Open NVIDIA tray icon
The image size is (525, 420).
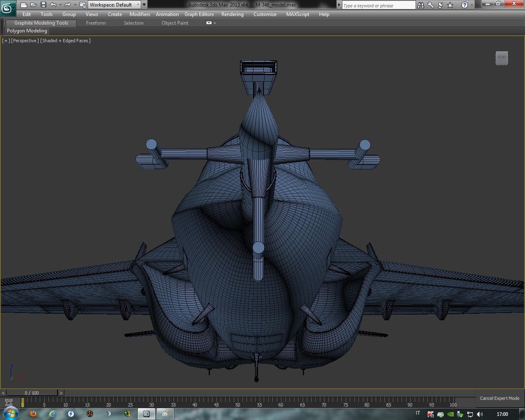pyautogui.click(x=450, y=414)
